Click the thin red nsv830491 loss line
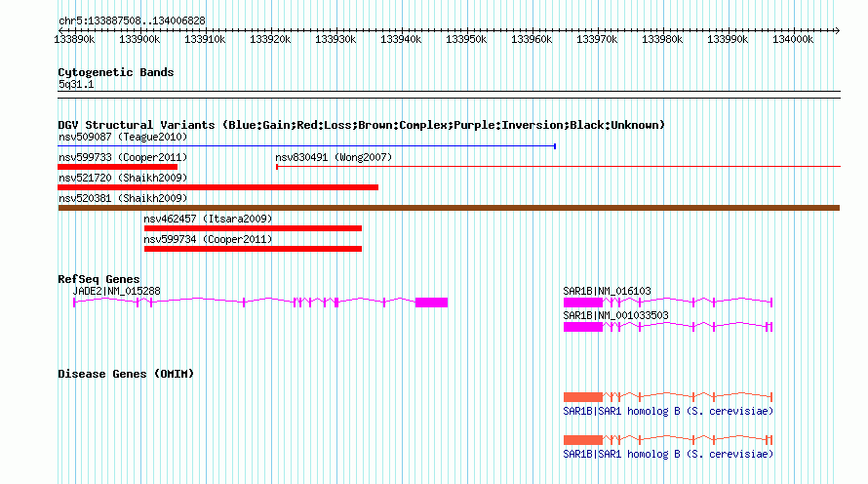Screen dimensions: 868x484 tap(558, 166)
